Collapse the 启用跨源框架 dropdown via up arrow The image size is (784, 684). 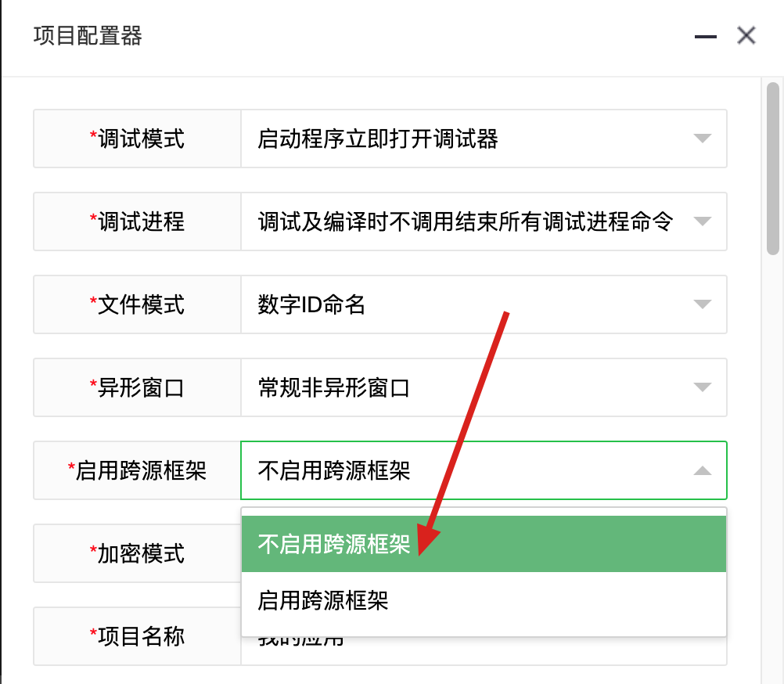(703, 470)
